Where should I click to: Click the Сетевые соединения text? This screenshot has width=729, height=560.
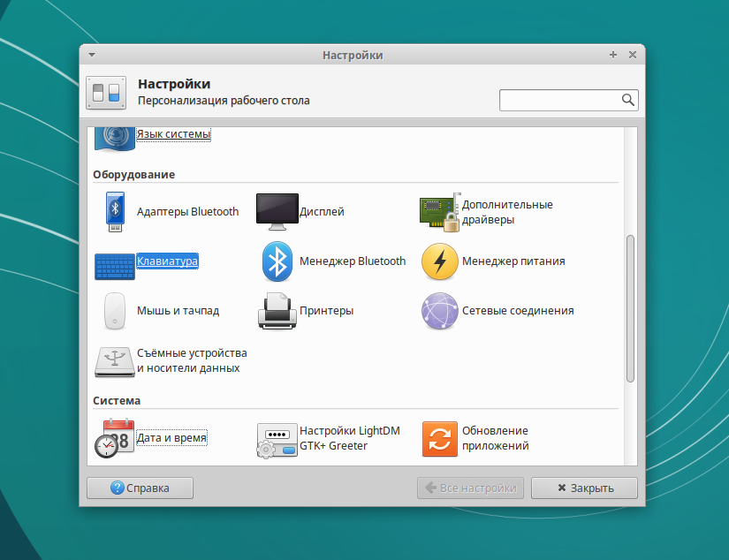518,310
